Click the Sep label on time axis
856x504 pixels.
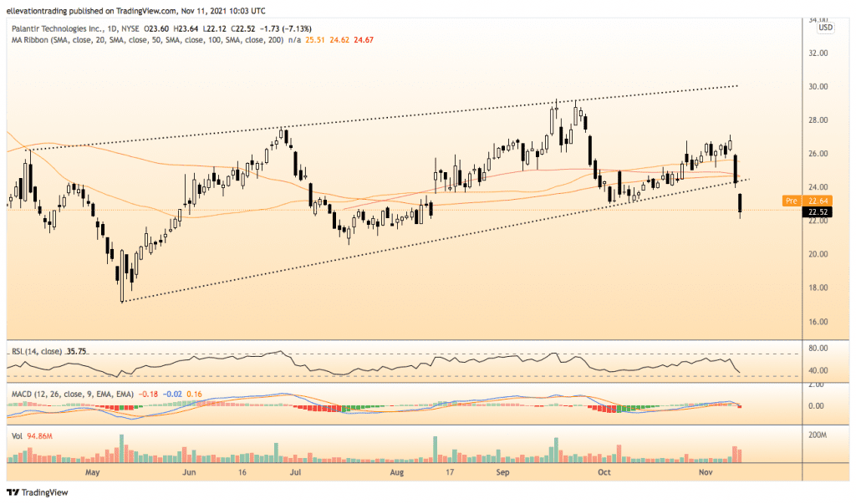tap(502, 472)
